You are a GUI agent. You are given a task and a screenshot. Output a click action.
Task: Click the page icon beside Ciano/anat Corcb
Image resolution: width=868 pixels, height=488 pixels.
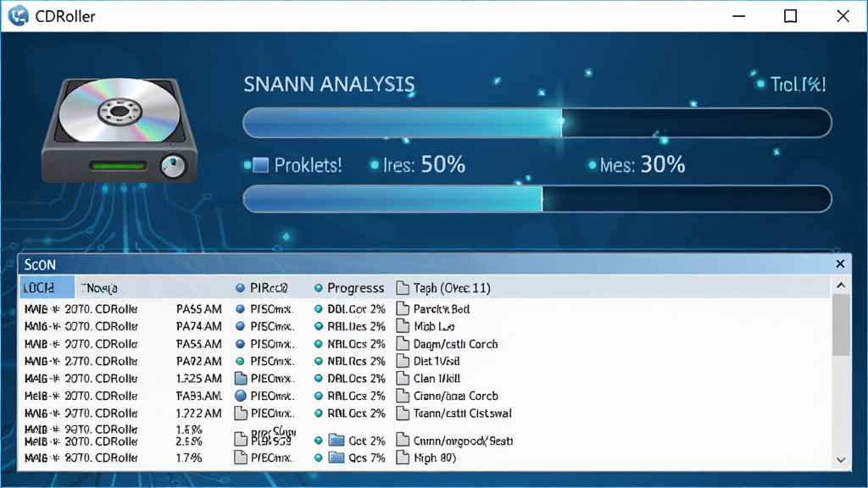click(x=403, y=396)
